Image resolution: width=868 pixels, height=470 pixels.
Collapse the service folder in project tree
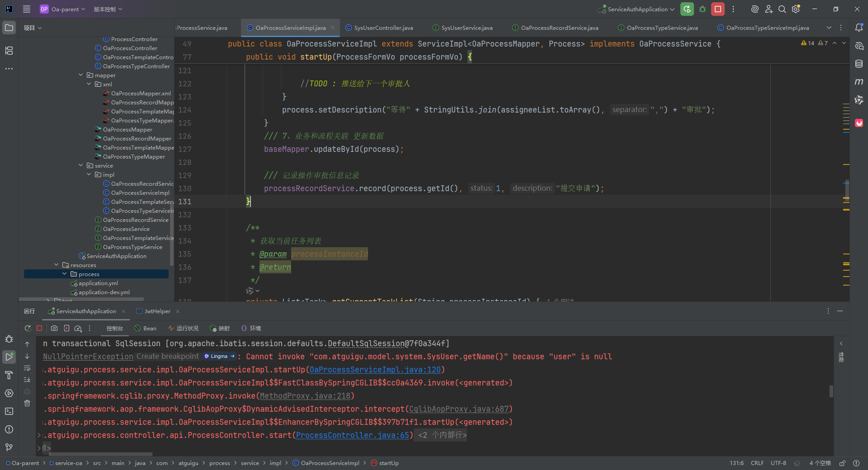click(81, 165)
